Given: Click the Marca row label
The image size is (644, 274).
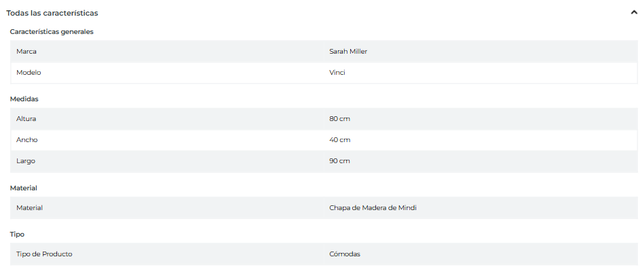Looking at the screenshot, I should (x=27, y=52).
